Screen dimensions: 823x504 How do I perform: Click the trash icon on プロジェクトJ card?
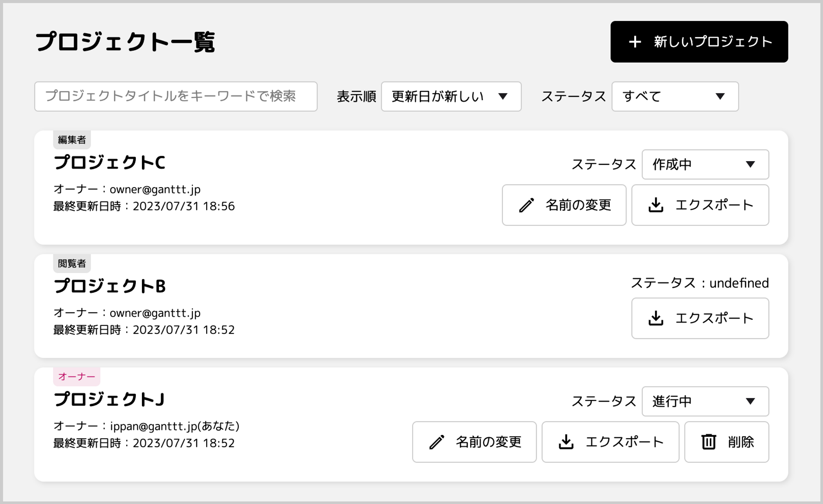coord(709,442)
